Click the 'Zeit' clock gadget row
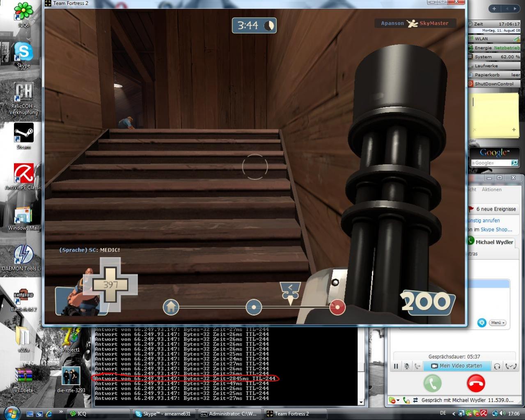Viewport: 525px width, 420px height. coord(494,24)
